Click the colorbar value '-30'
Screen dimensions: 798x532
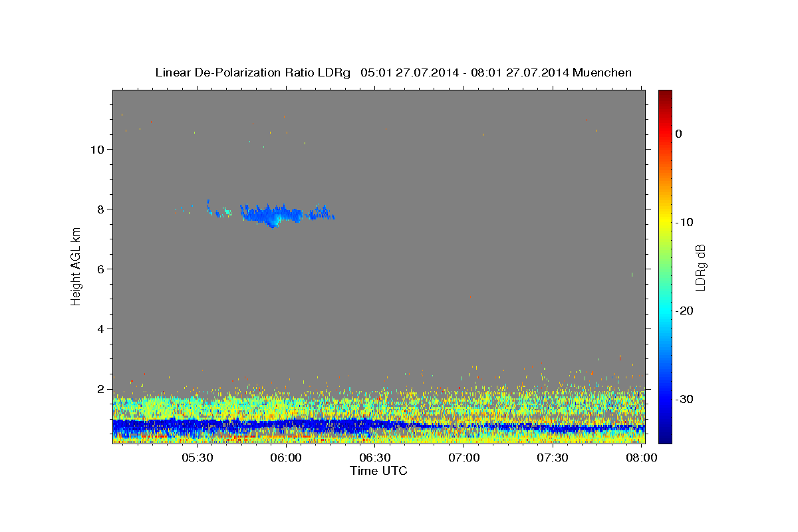(x=684, y=399)
